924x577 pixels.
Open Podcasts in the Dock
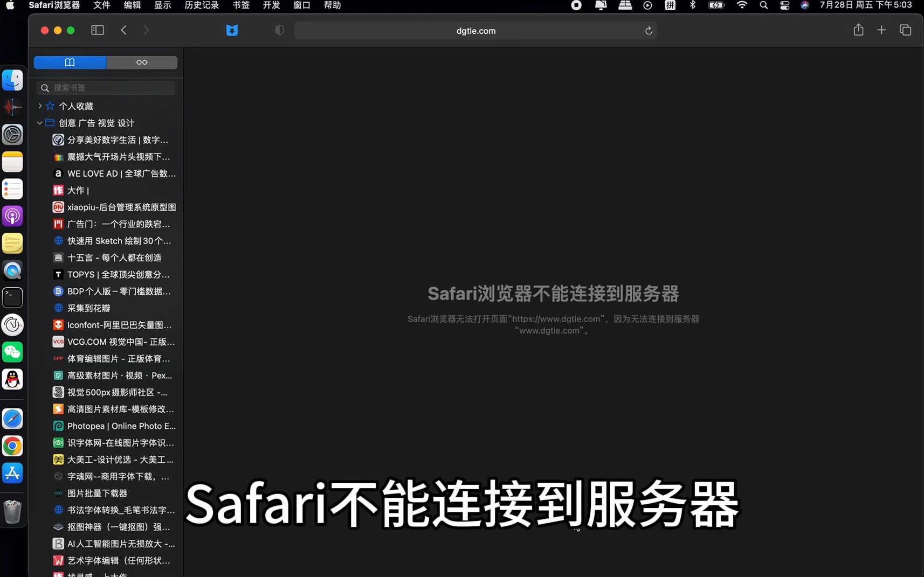tap(12, 216)
